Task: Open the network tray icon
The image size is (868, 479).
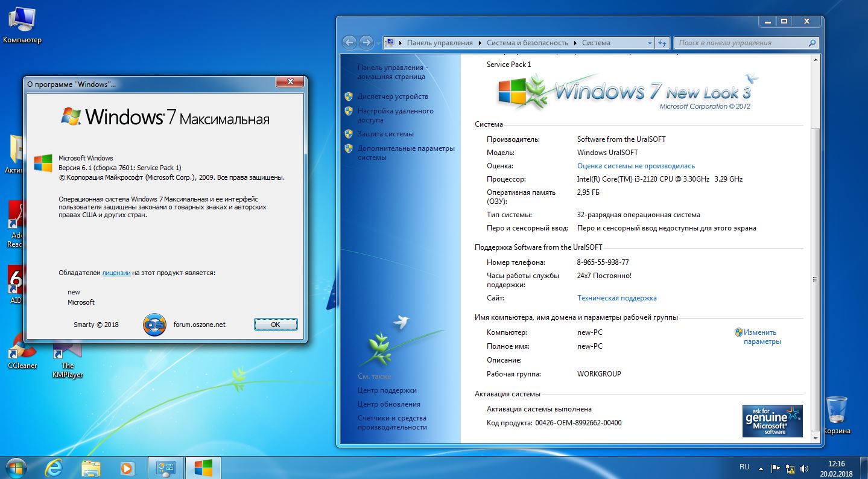Action: pyautogui.click(x=790, y=468)
